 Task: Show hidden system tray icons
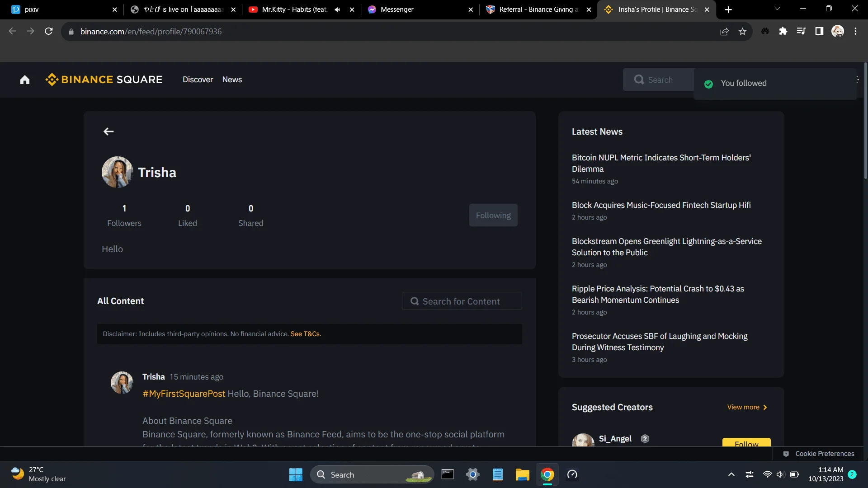[x=731, y=474]
